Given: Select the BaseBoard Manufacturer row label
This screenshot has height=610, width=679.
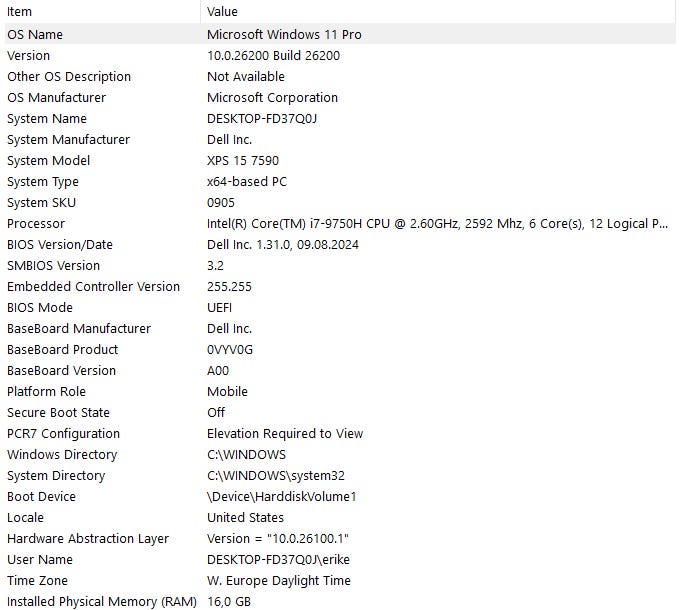Looking at the screenshot, I should [x=79, y=329].
